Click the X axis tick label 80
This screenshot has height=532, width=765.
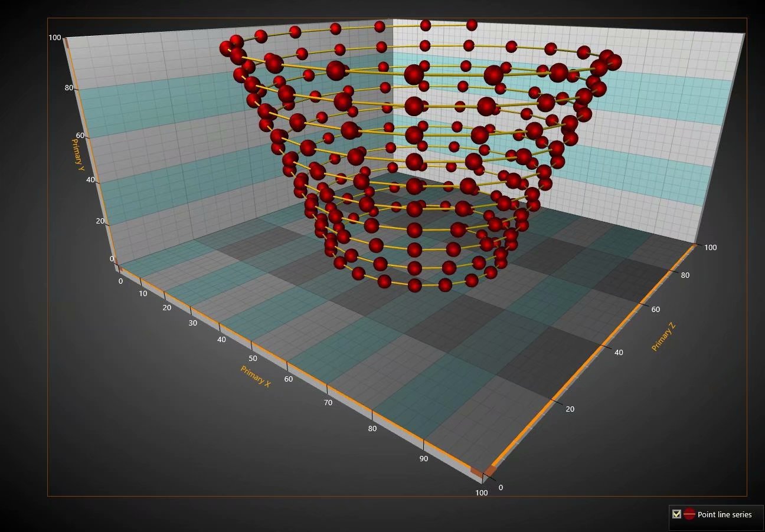372,428
